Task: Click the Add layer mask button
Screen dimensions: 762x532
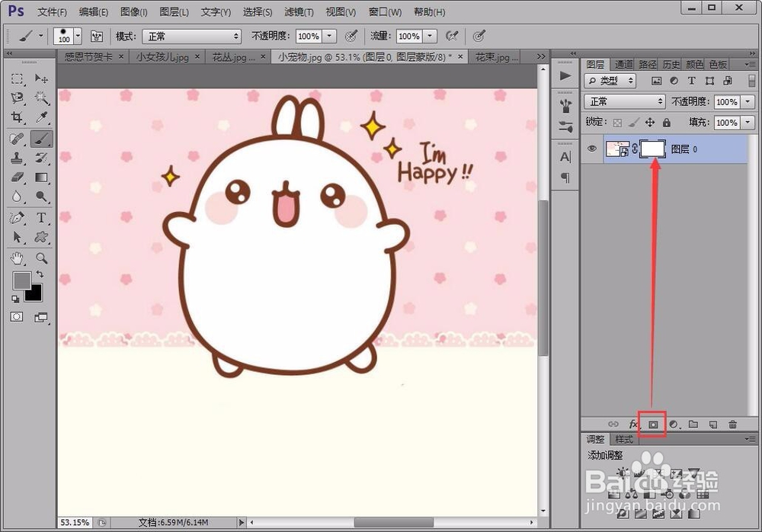Action: (x=653, y=425)
